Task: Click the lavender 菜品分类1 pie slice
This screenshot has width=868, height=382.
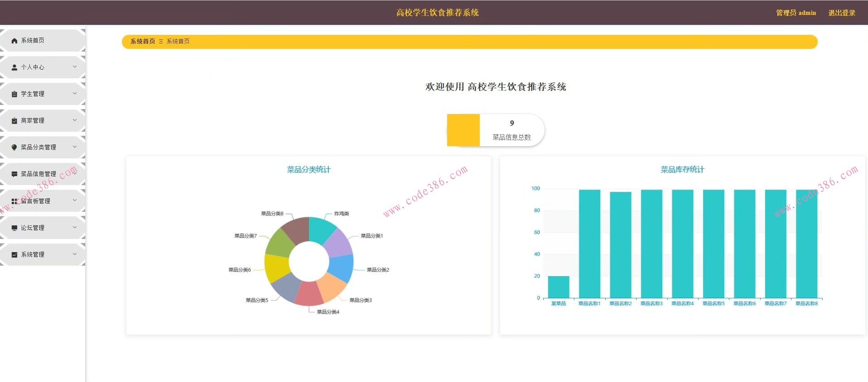Action: pos(339,243)
